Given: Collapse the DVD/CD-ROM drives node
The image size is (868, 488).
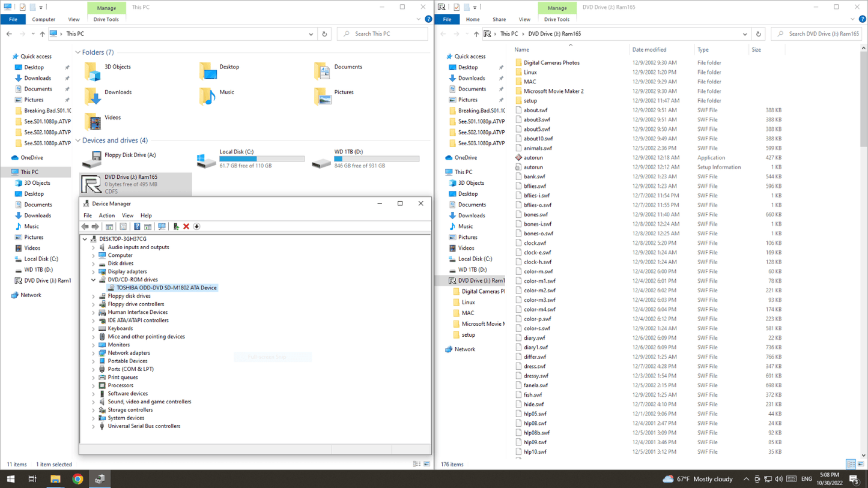Looking at the screenshot, I should (94, 280).
